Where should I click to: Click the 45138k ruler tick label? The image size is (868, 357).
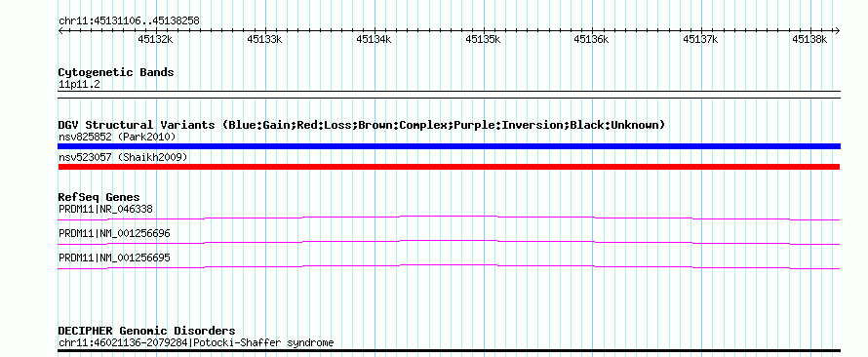pos(809,39)
